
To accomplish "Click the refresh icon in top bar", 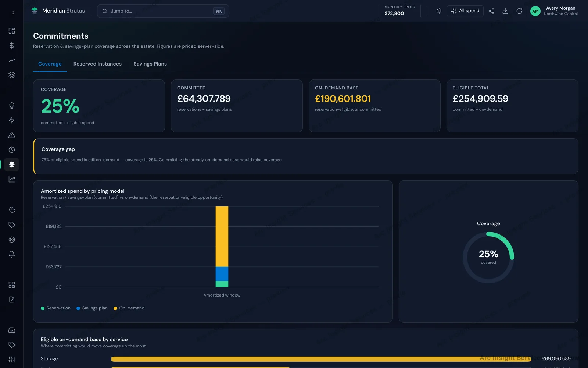I will pyautogui.click(x=519, y=11).
